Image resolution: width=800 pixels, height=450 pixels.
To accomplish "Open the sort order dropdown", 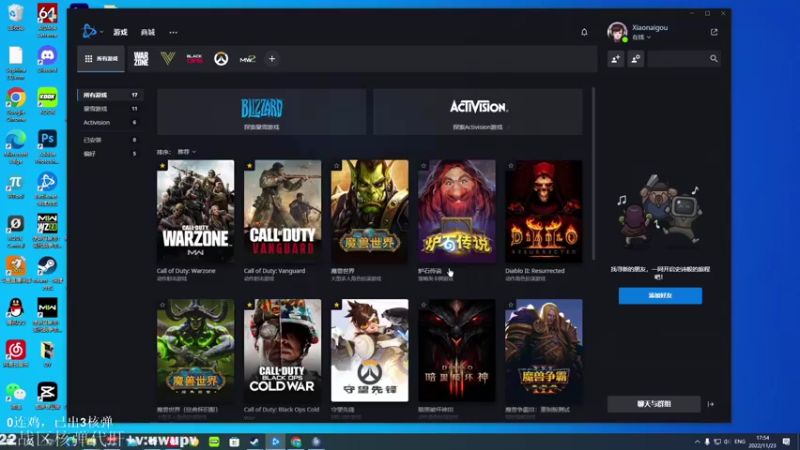I will 186,152.
